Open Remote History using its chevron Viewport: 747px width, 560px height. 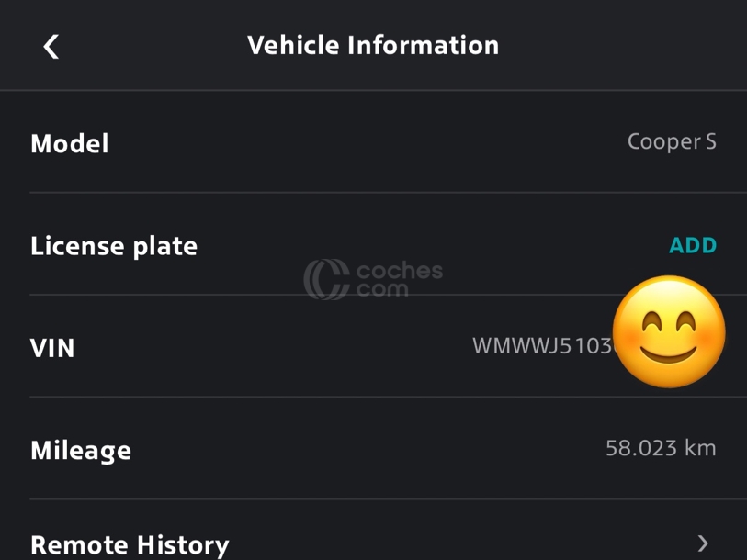[x=703, y=543]
